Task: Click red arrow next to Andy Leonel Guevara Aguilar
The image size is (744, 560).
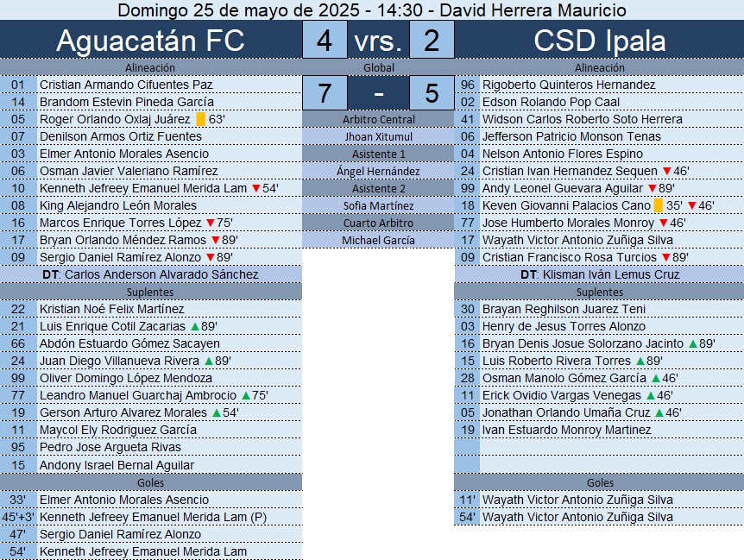Action: pyautogui.click(x=653, y=188)
